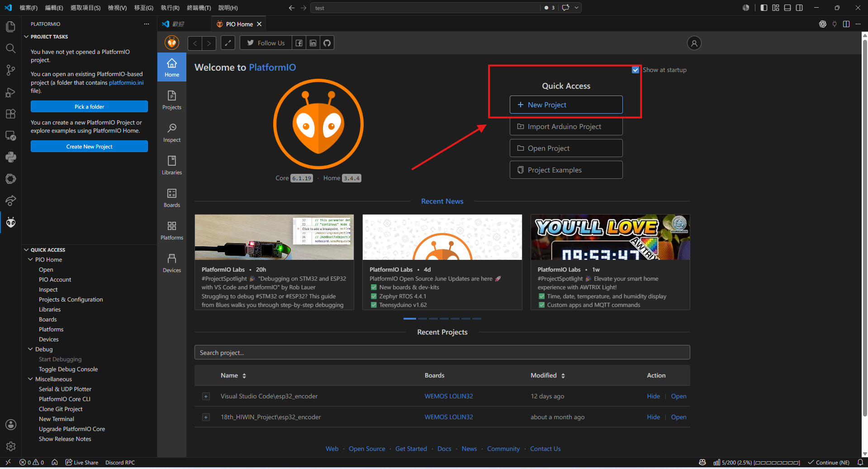
Task: Open the Live Share arrow icon in activity bar
Action: [11, 200]
